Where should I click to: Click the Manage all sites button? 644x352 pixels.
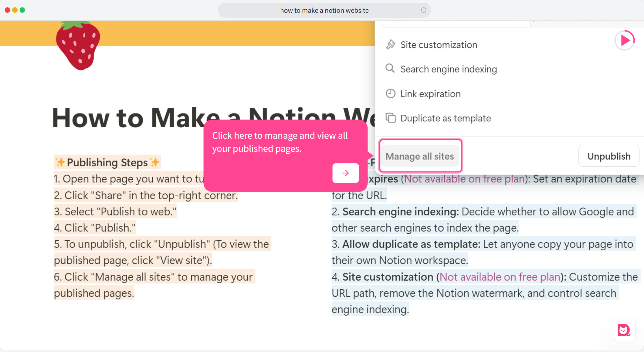(x=420, y=156)
